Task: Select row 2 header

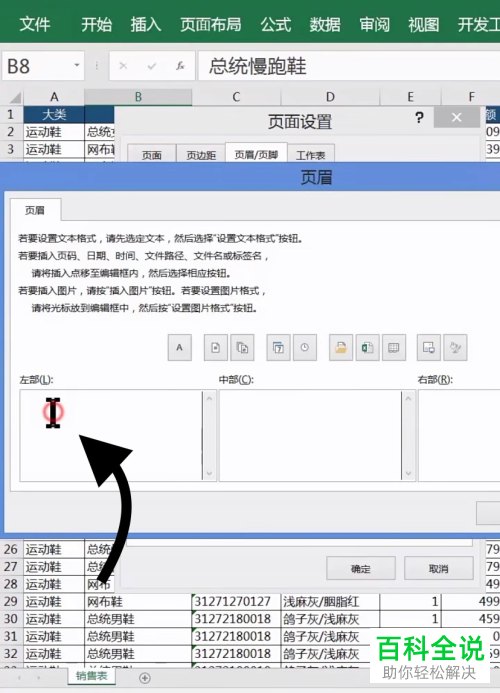Action: [11, 132]
